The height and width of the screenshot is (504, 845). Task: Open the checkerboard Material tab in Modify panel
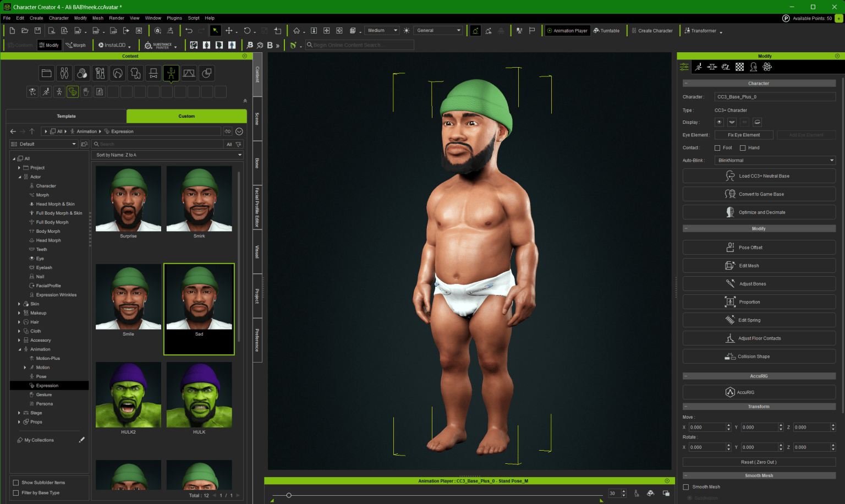click(740, 67)
